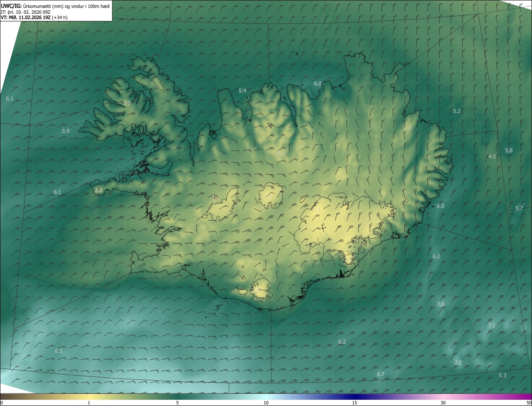Click the 7.0 value on the map
Image resolution: width=532 pixels, height=406 pixels.
(x=441, y=304)
